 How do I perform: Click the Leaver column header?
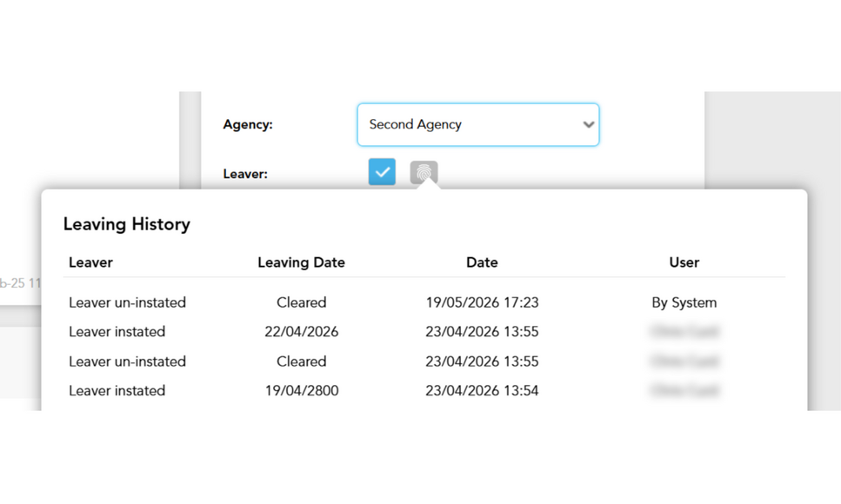(x=90, y=262)
